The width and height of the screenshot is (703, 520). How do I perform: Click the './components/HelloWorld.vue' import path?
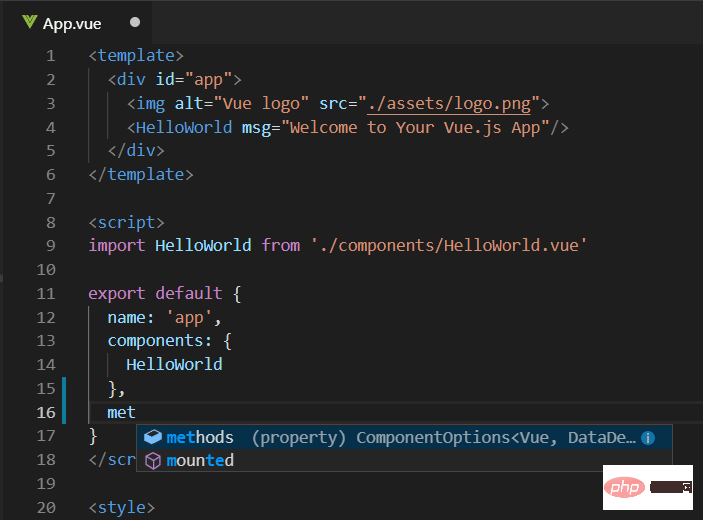449,246
